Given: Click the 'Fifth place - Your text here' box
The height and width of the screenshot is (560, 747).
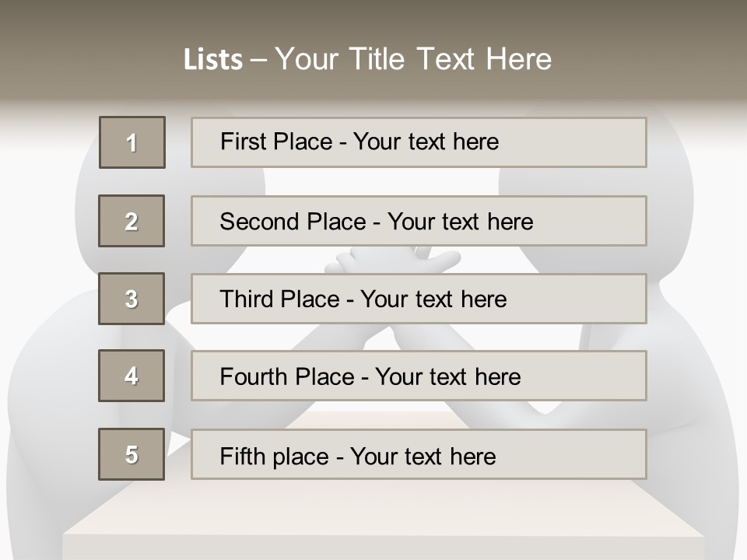Looking at the screenshot, I should [x=419, y=454].
